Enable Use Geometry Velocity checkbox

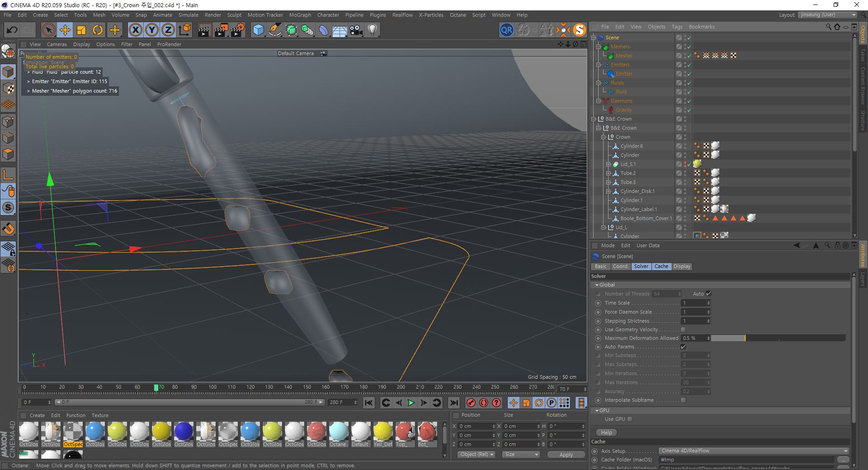683,329
